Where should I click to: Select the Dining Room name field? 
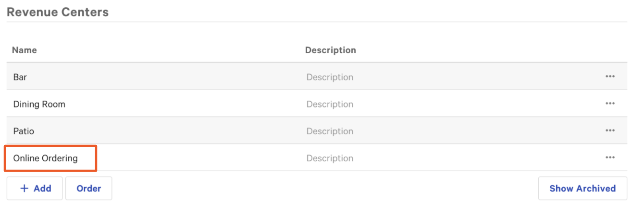point(39,104)
